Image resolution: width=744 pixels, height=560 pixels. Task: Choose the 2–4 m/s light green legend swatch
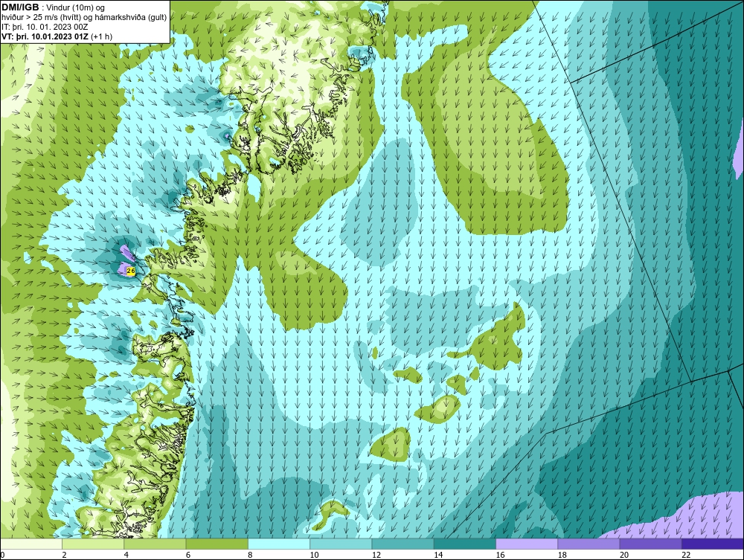93,544
